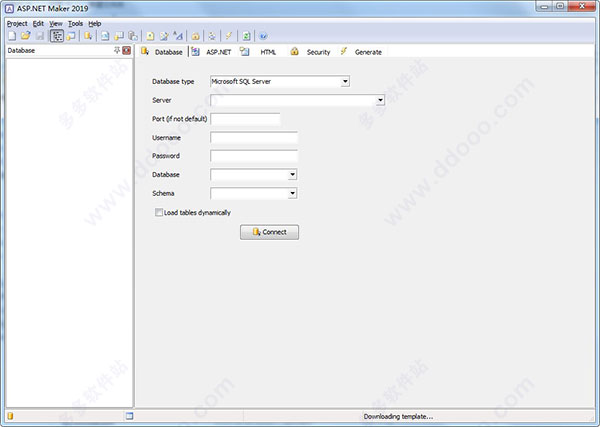Click the Open project folder icon

[x=26, y=36]
